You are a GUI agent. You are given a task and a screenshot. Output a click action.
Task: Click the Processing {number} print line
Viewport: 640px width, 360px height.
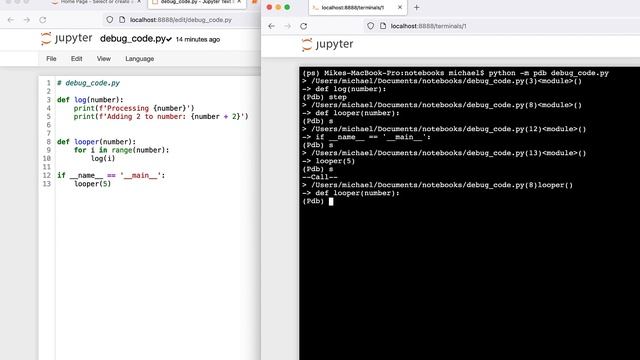134,108
